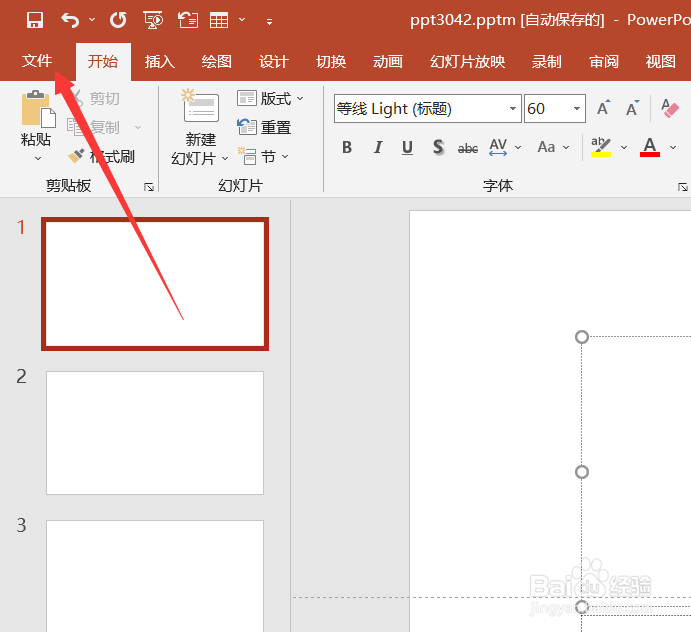Image resolution: width=691 pixels, height=632 pixels.
Task: Open the 视图 tab
Action: [x=661, y=61]
